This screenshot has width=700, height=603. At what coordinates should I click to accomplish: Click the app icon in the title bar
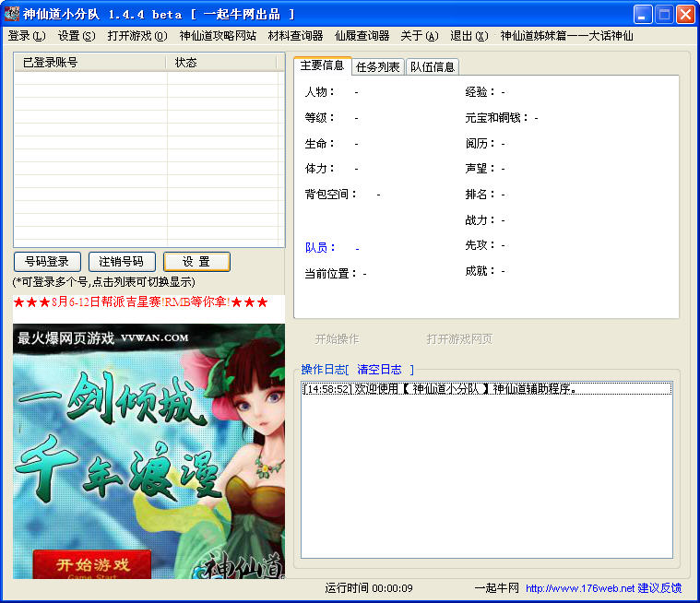click(12, 14)
